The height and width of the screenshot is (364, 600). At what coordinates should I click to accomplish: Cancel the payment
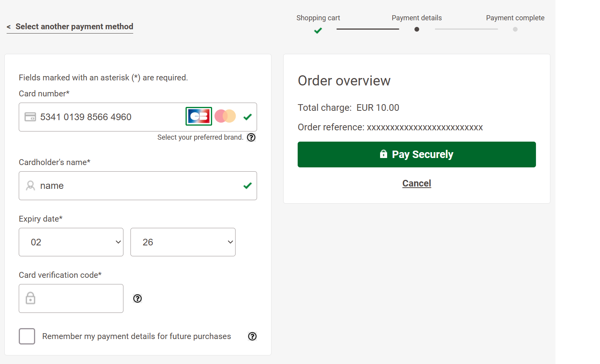click(x=416, y=183)
